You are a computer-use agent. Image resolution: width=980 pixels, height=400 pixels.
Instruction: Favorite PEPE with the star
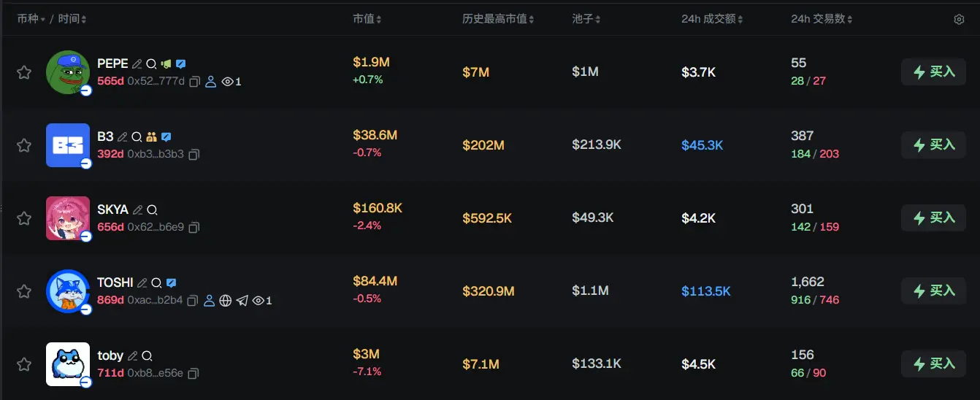pyautogui.click(x=24, y=72)
